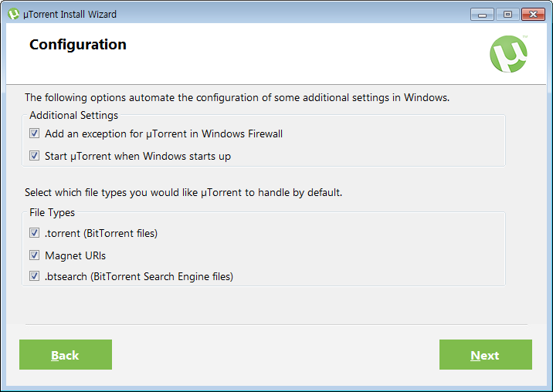
Task: Click the 'Magnet URIs' label text
Action: 76,255
